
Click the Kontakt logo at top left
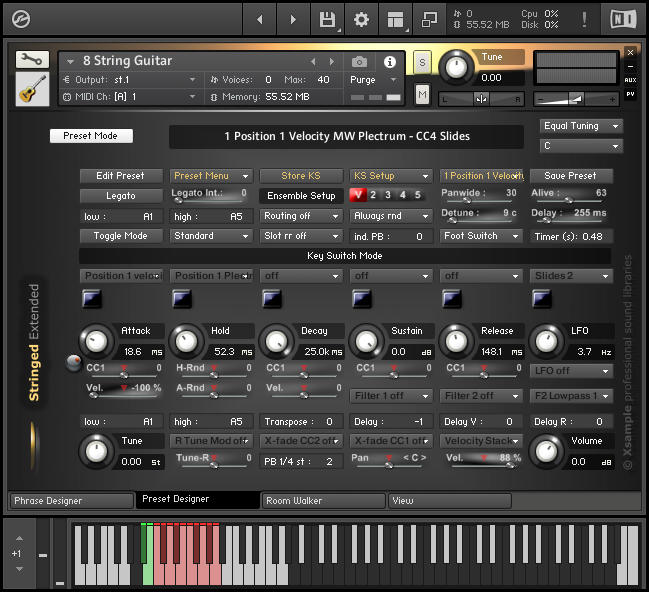21,19
